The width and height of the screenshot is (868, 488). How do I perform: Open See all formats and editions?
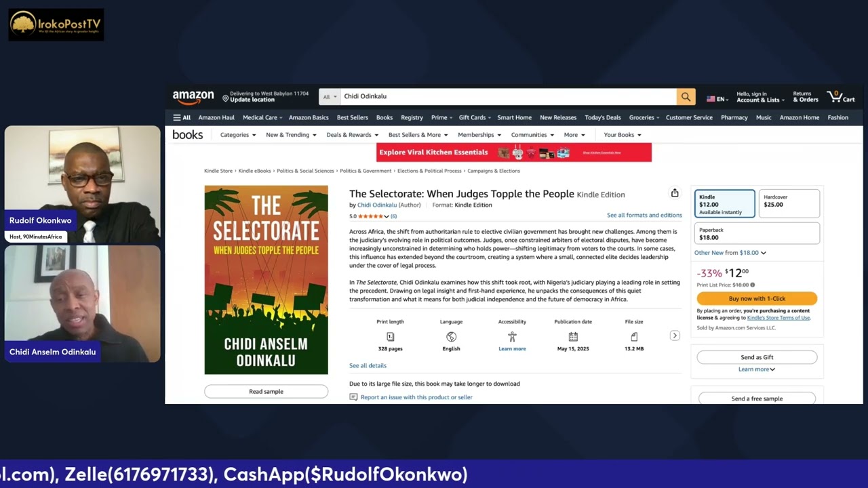[644, 215]
